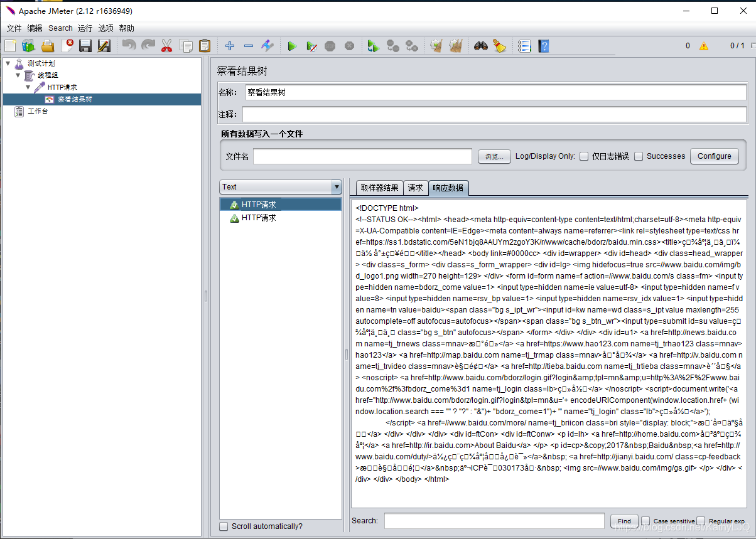Viewport: 756px width, 539px height.
Task: Enable the 仅日志错误 checkbox
Action: click(584, 156)
